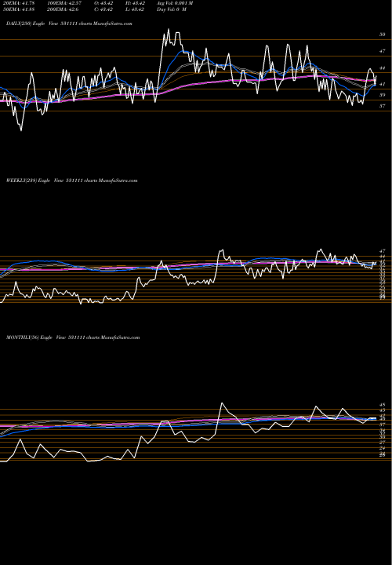Click the 100EMA value text
The width and height of the screenshot is (392, 565).
(x=63, y=3)
